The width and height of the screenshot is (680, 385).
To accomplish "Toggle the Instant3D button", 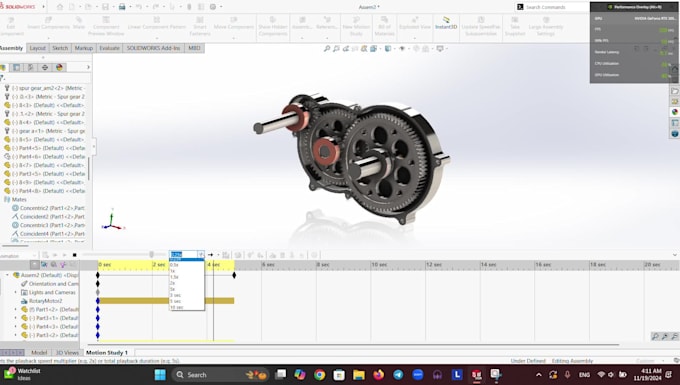I will (x=446, y=23).
